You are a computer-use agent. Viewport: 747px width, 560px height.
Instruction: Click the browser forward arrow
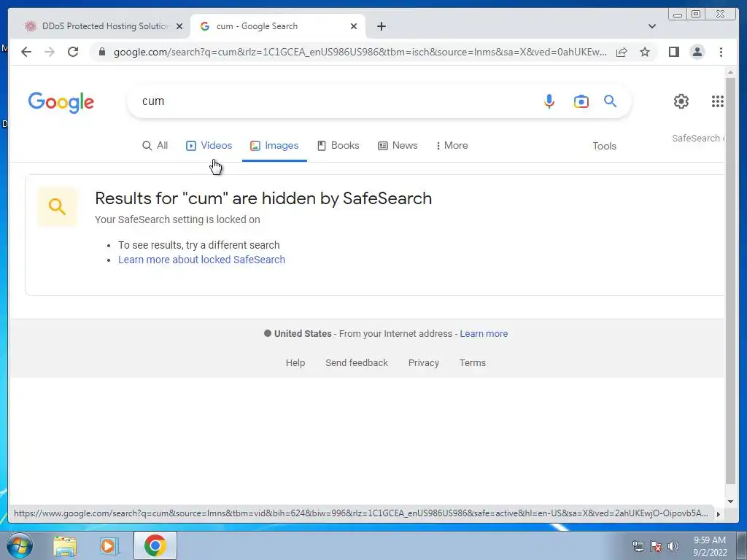(x=50, y=52)
